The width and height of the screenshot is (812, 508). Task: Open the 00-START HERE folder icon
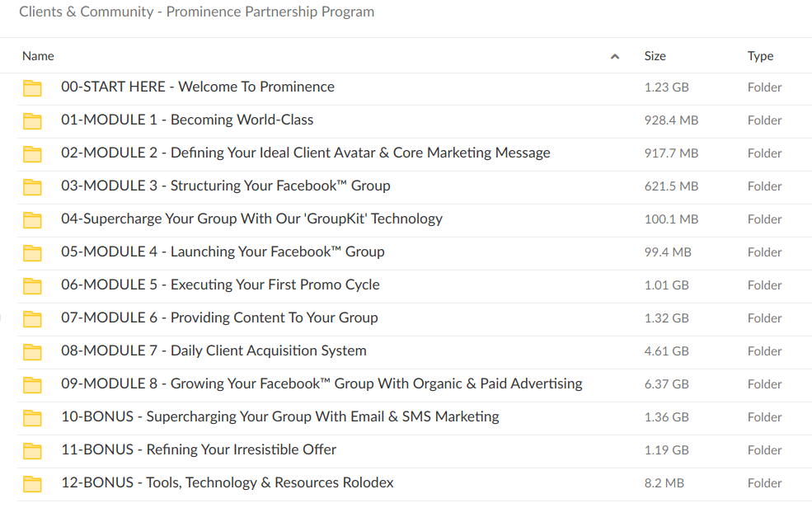32,87
